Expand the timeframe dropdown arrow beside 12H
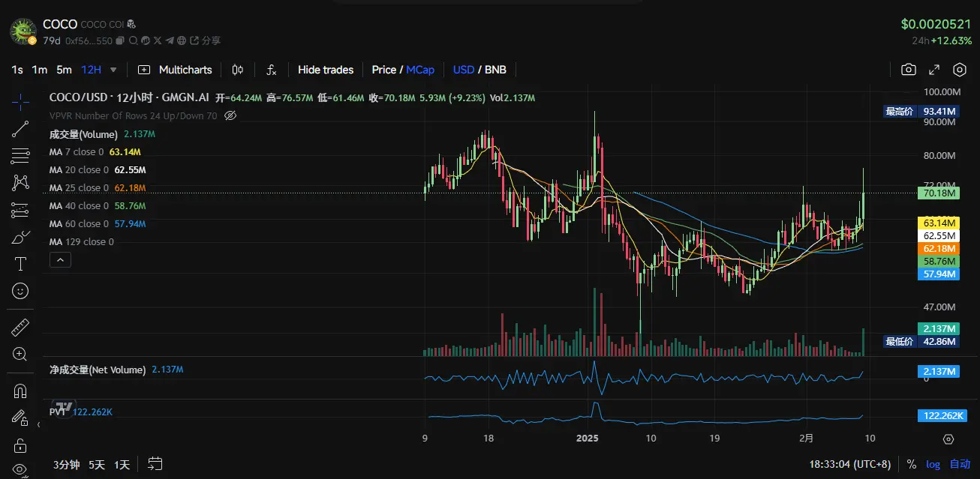 point(113,70)
